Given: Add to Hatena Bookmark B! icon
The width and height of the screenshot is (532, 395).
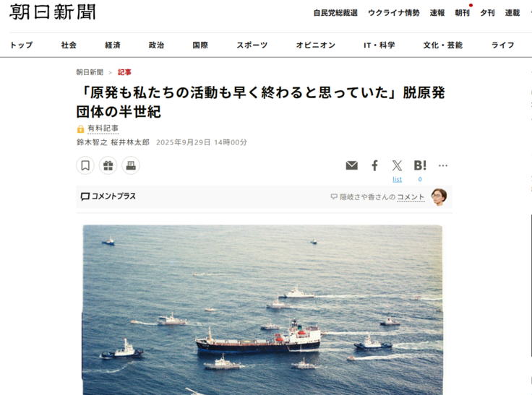Looking at the screenshot, I should tap(420, 165).
